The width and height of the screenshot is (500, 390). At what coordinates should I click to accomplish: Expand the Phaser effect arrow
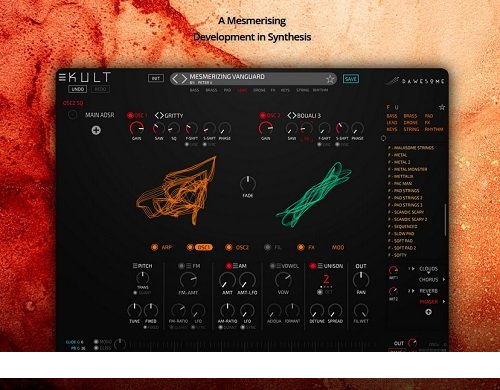[444, 302]
